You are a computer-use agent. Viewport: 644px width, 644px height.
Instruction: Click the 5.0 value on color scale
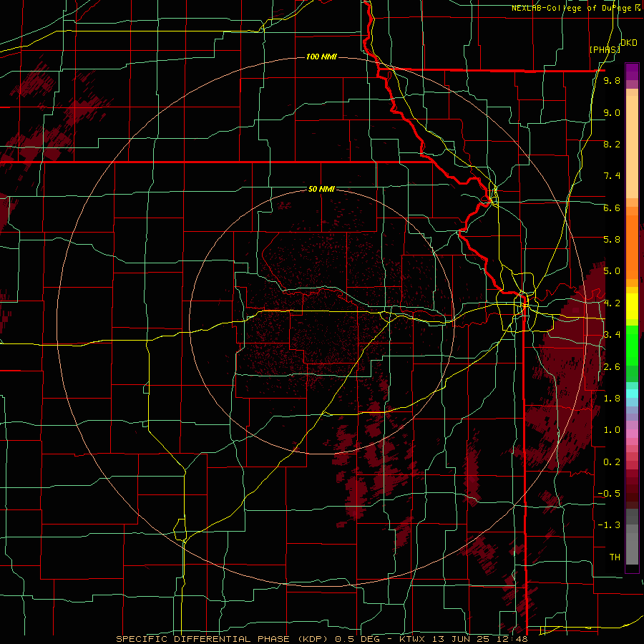(612, 271)
